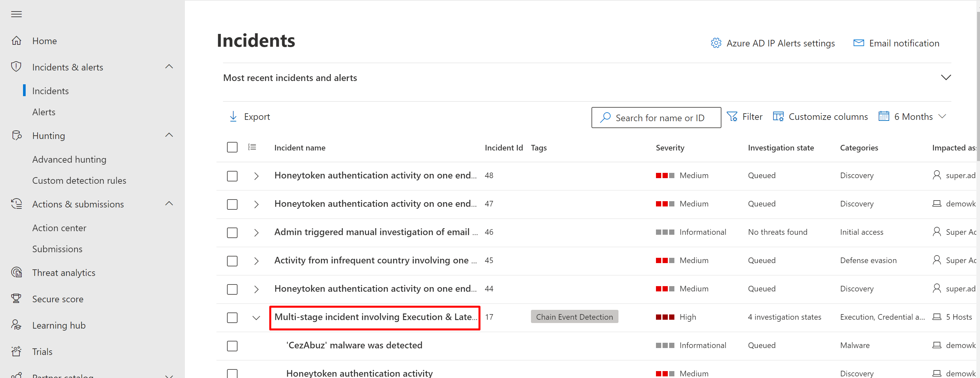Tick the select-all incidents header checkbox
980x378 pixels.
232,147
